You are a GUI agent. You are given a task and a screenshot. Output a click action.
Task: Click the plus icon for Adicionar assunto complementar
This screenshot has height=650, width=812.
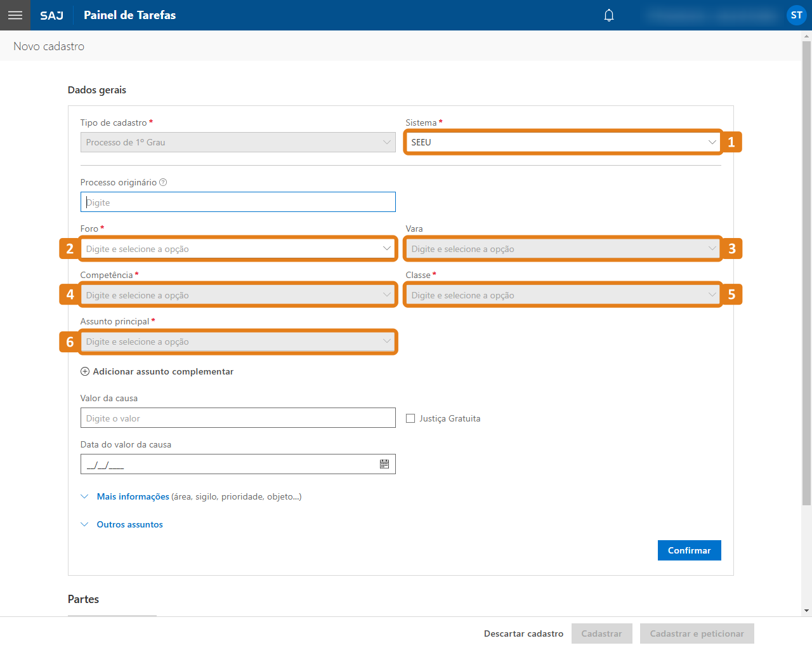click(85, 371)
